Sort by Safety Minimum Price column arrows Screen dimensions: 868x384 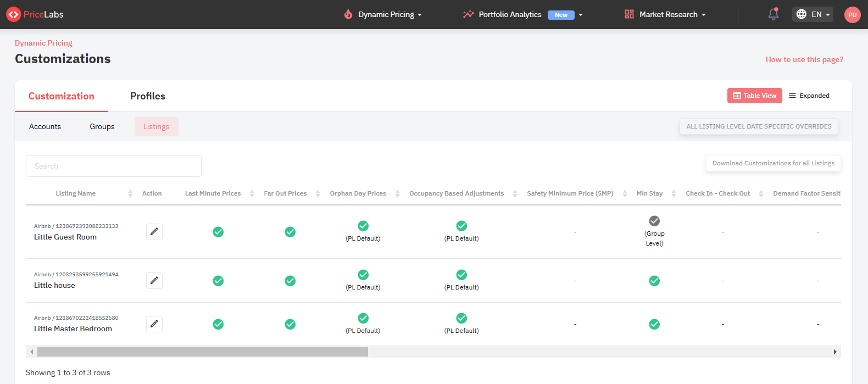(x=625, y=193)
